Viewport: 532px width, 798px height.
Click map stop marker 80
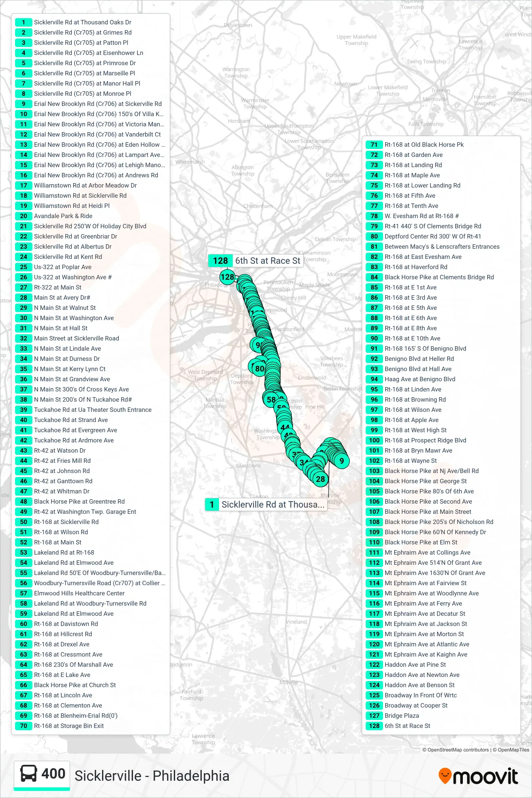tap(259, 368)
